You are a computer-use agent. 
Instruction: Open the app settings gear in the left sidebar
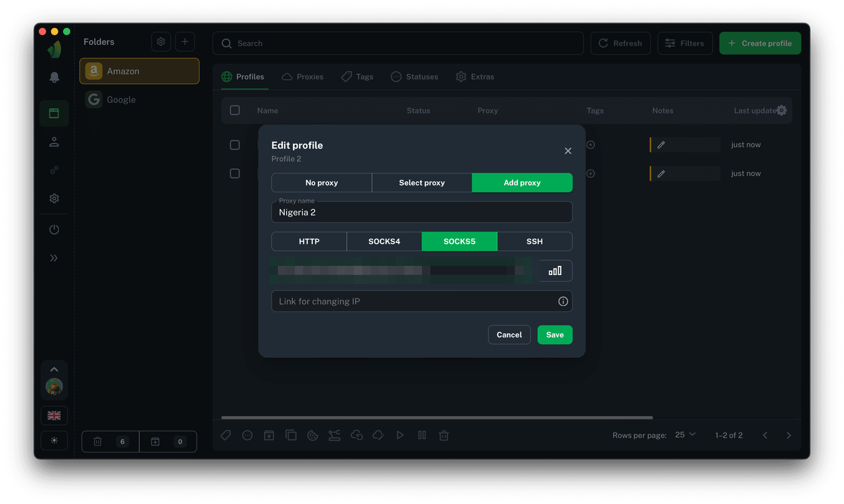coord(54,198)
